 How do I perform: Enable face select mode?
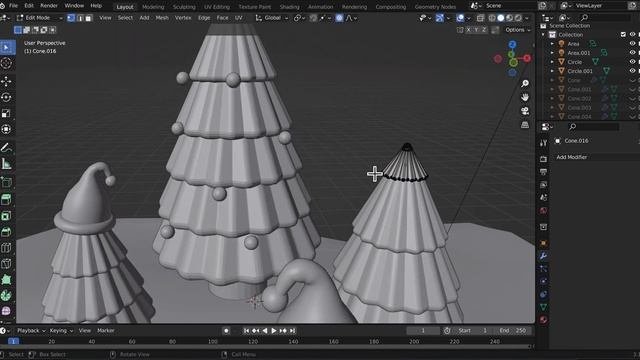click(x=88, y=18)
